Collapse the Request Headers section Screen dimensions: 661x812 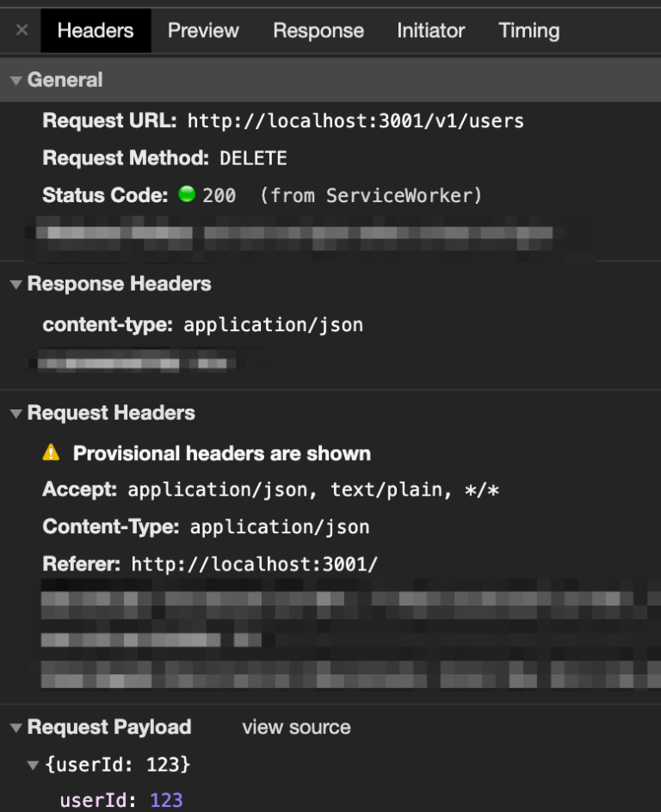point(17,413)
